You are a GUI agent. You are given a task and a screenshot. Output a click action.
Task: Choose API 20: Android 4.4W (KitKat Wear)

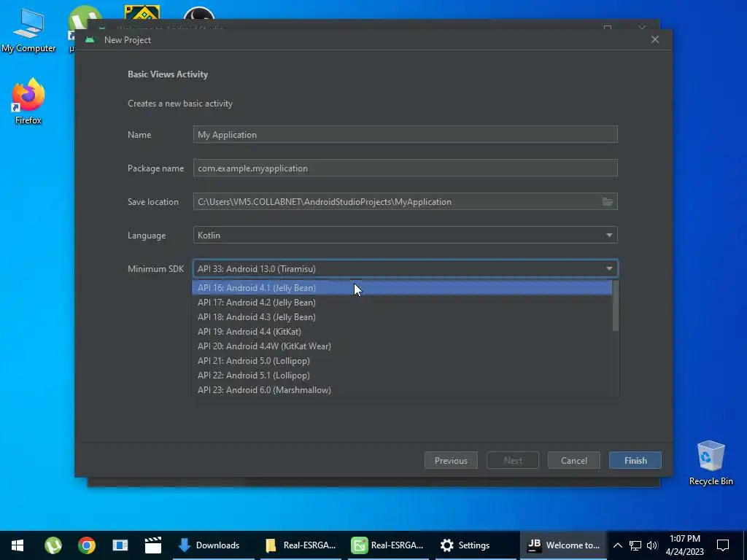click(x=402, y=346)
